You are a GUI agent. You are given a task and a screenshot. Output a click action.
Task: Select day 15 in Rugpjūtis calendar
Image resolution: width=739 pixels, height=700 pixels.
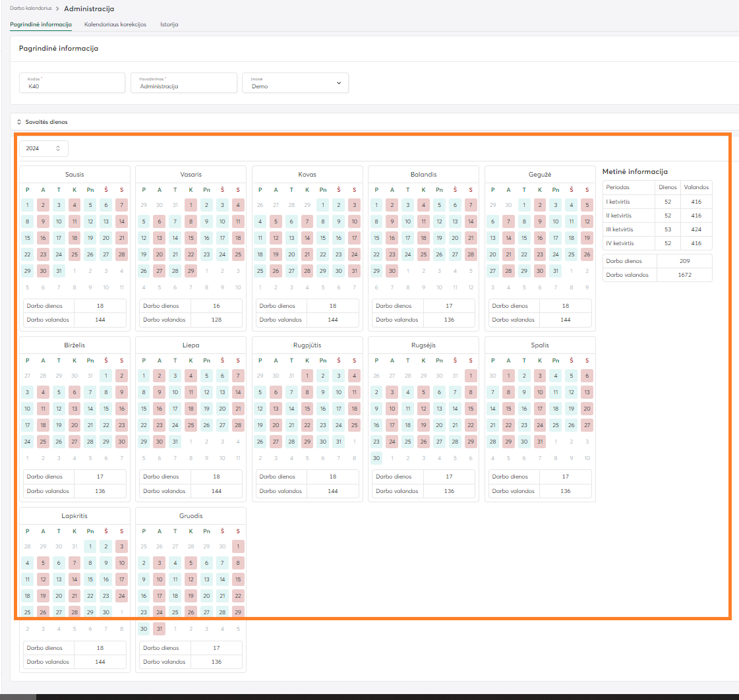click(x=307, y=409)
